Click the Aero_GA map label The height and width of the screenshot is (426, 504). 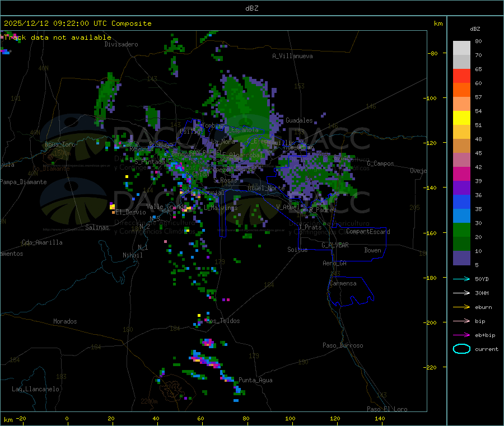[335, 263]
